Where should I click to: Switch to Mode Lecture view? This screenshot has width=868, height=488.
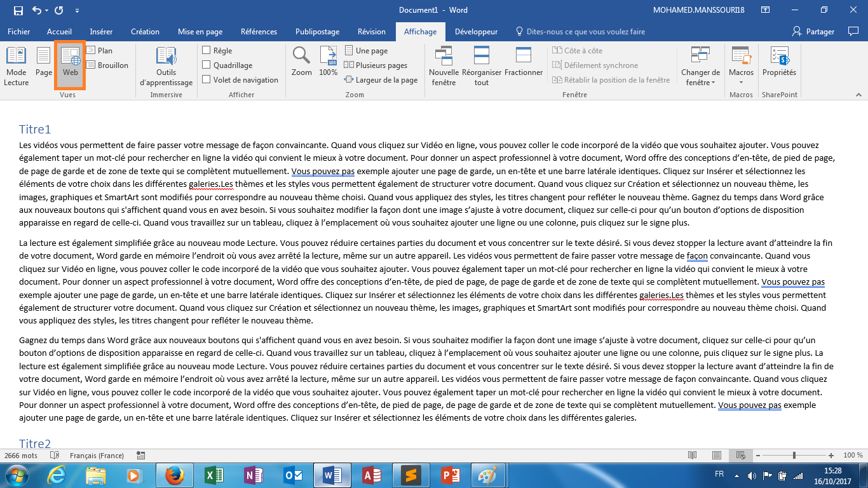click(x=17, y=66)
